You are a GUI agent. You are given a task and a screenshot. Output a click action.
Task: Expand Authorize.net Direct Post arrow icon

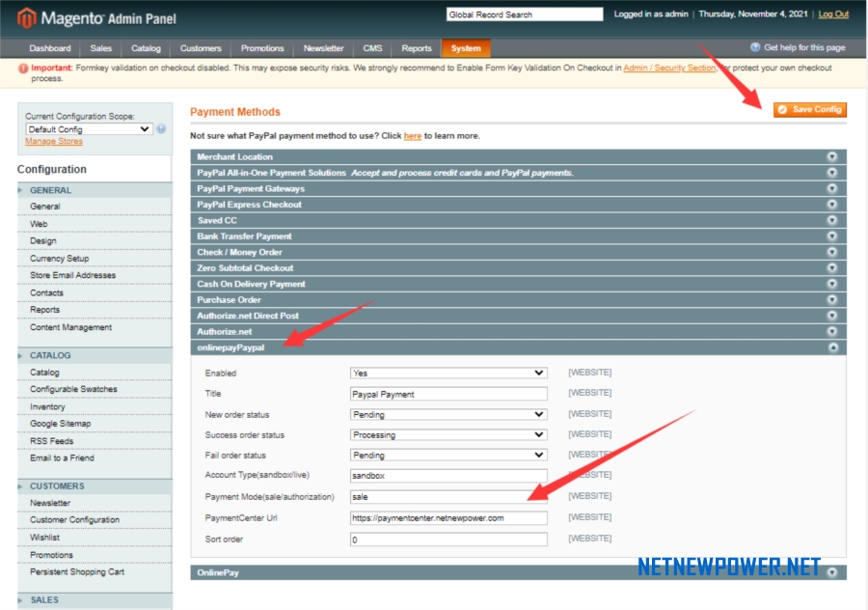(832, 316)
